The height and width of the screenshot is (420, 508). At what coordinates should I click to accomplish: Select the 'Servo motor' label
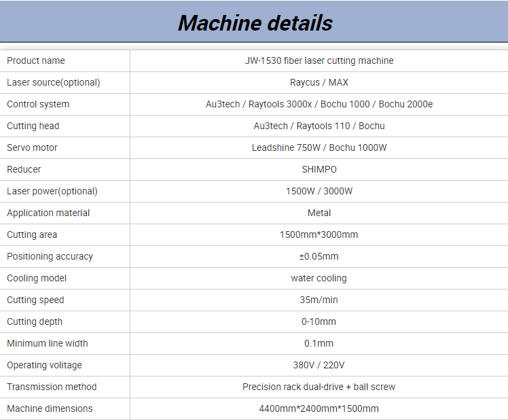pyautogui.click(x=32, y=147)
